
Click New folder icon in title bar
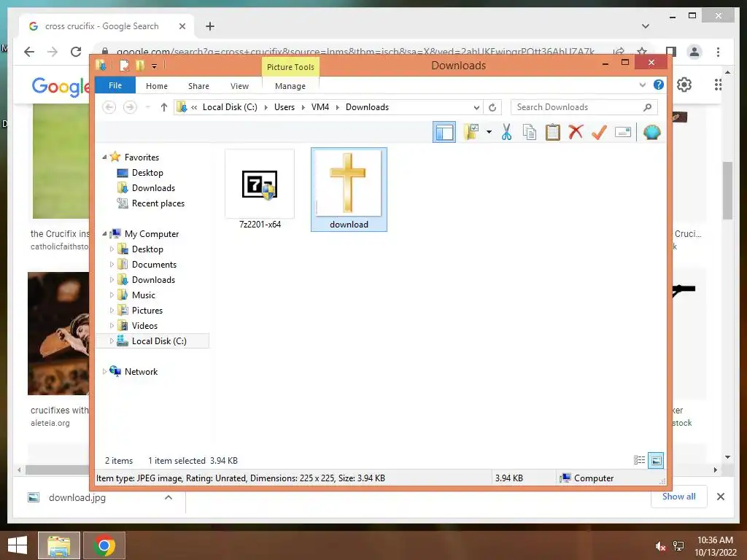click(x=140, y=65)
